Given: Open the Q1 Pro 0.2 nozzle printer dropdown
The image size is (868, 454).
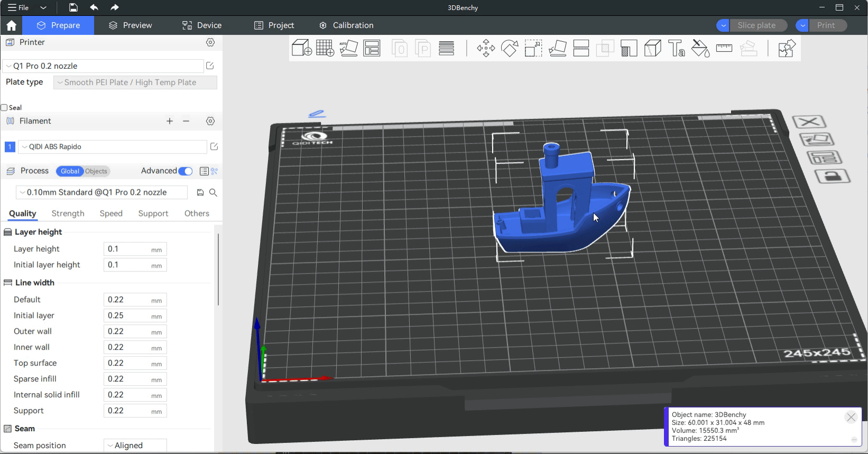Looking at the screenshot, I should tap(103, 66).
